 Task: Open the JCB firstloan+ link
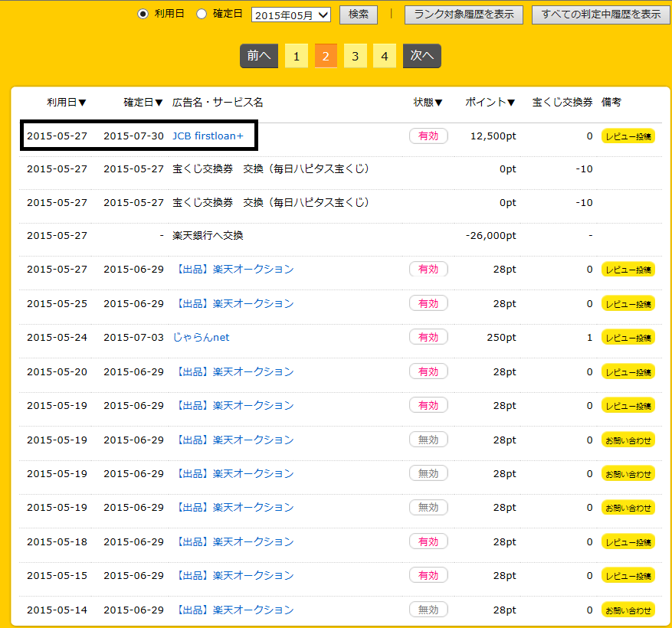[208, 136]
